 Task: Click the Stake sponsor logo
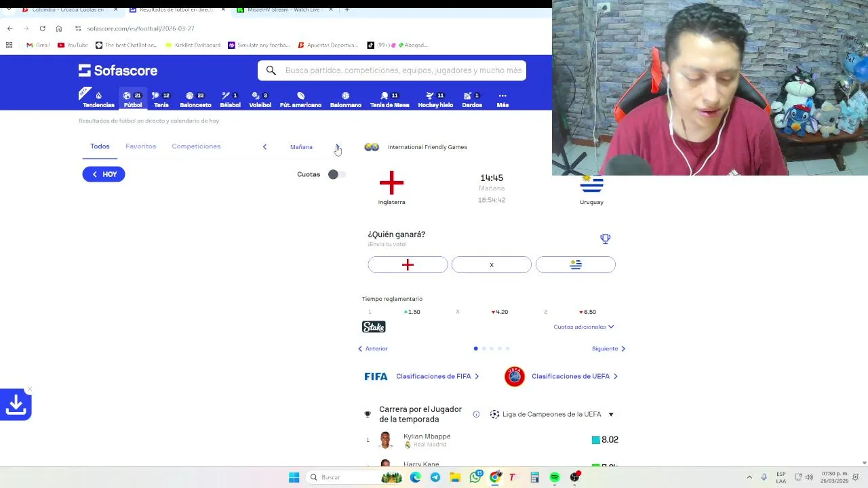374,327
